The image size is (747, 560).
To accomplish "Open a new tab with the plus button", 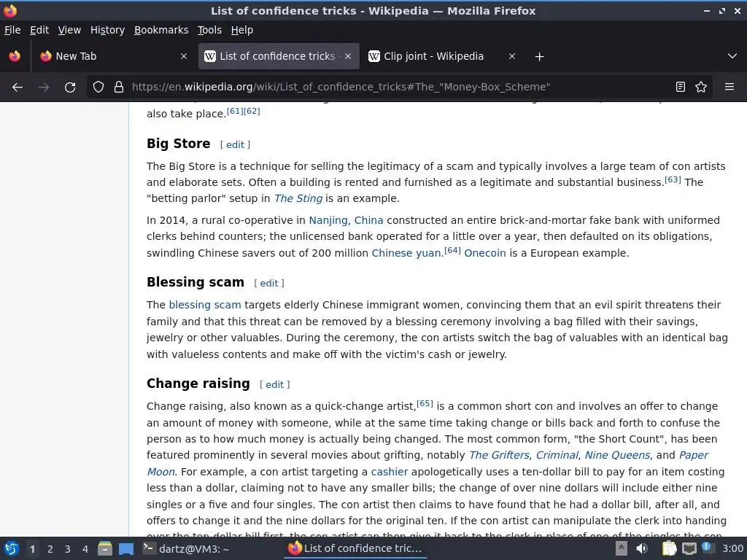I will pyautogui.click(x=539, y=57).
